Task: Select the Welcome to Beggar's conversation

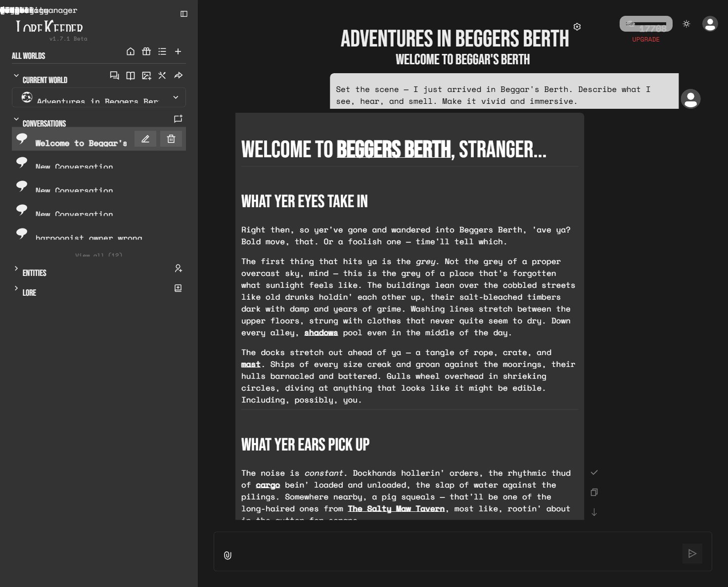Action: click(x=74, y=142)
